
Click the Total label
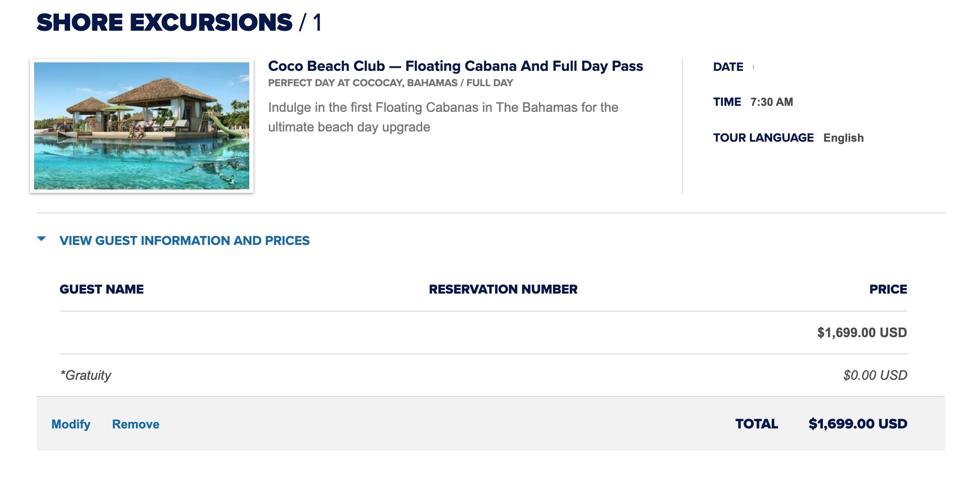click(x=757, y=424)
